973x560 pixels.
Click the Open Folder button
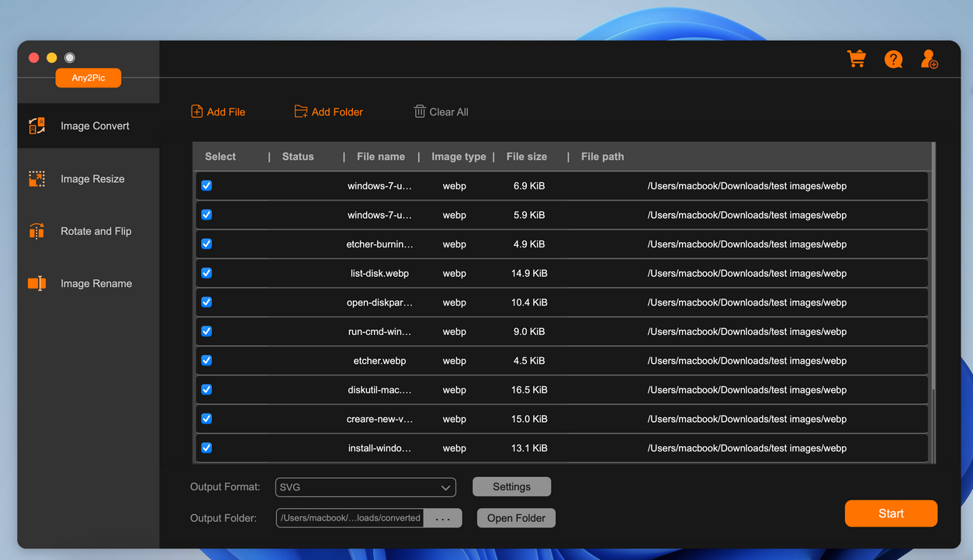(516, 518)
